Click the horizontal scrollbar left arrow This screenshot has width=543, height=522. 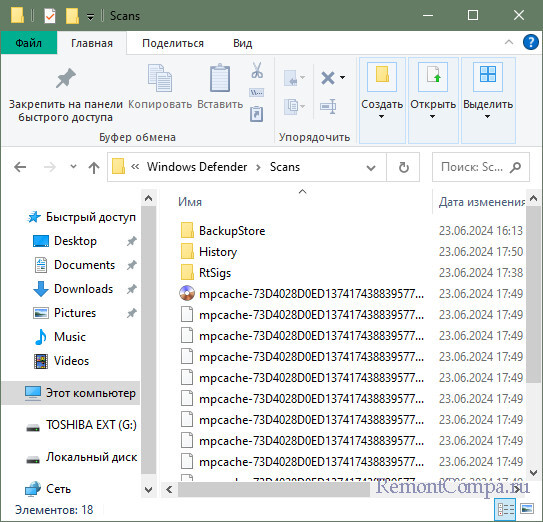[x=169, y=490]
